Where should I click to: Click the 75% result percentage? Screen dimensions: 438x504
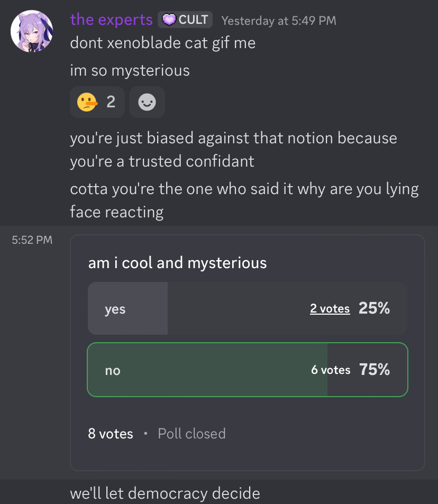pyautogui.click(x=375, y=370)
